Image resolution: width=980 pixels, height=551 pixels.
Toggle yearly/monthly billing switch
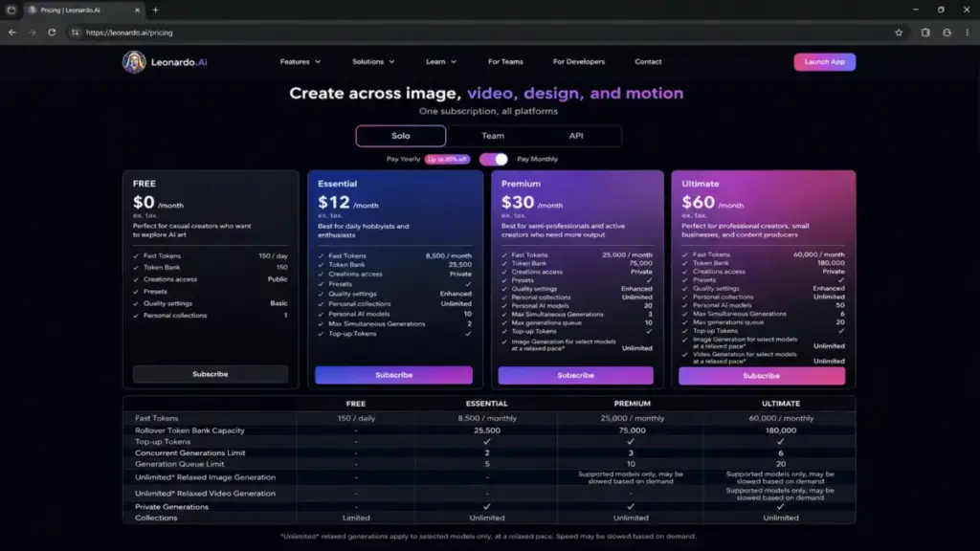pos(494,160)
